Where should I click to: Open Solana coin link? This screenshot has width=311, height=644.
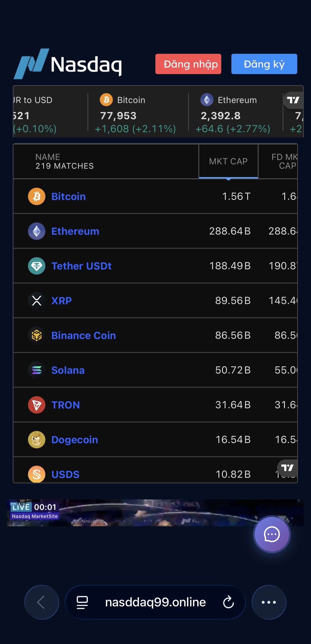68,370
